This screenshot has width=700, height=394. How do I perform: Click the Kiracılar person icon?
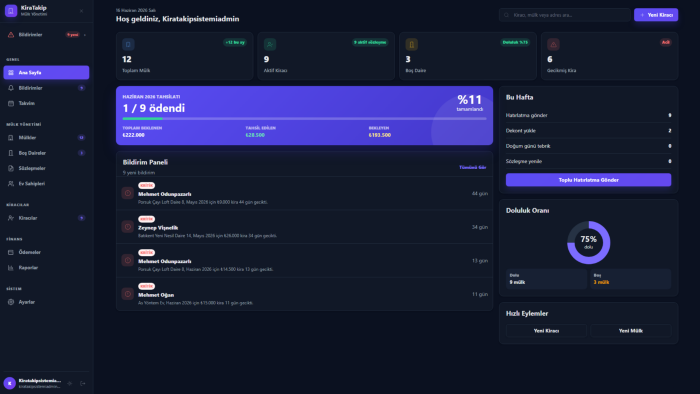point(11,218)
